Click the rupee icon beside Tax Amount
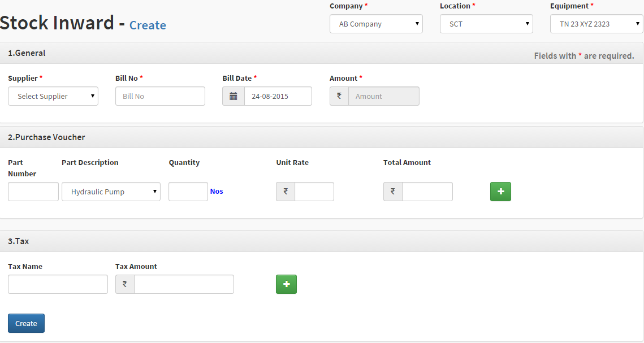This screenshot has width=644, height=343. pos(125,284)
